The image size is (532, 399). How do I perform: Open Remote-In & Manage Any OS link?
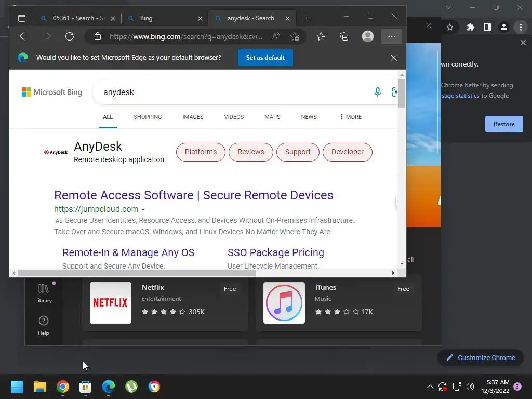128,253
